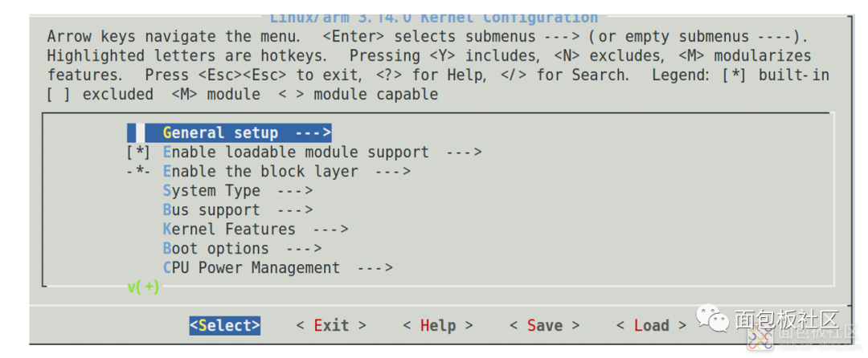Click the -*- marker for block layer
Image resolution: width=868 pixels, height=358 pixels.
pos(138,171)
